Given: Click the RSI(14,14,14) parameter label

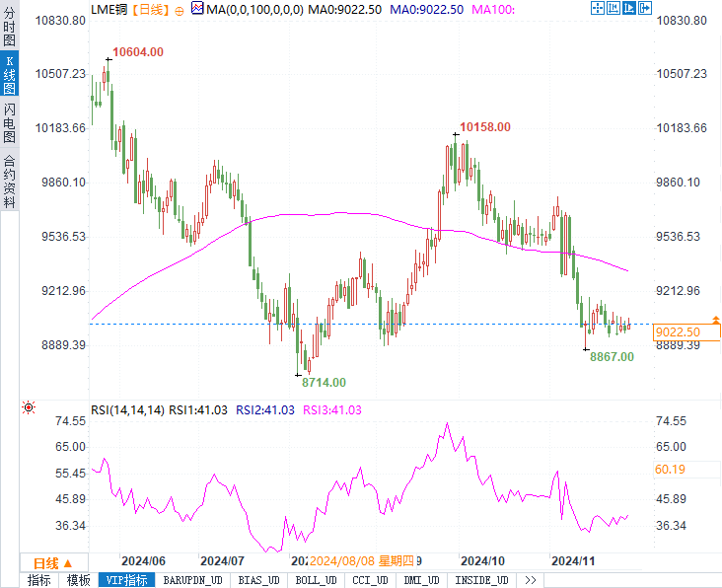Looking at the screenshot, I should pyautogui.click(x=127, y=409).
